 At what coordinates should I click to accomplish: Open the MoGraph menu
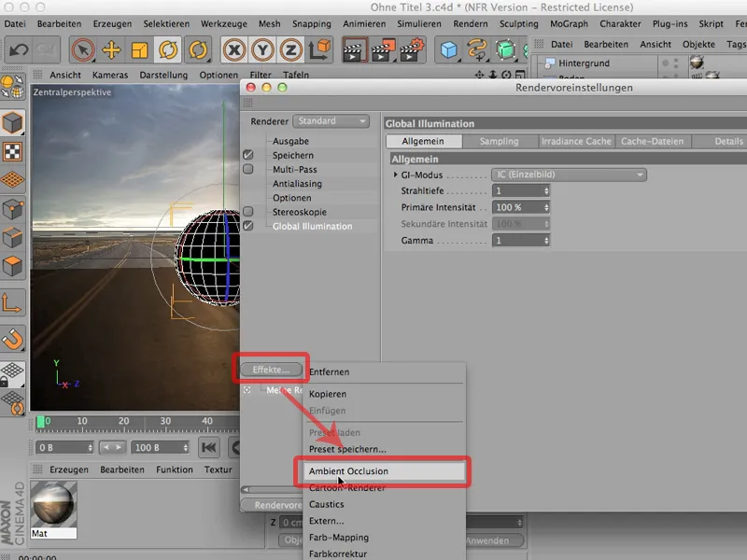click(569, 24)
